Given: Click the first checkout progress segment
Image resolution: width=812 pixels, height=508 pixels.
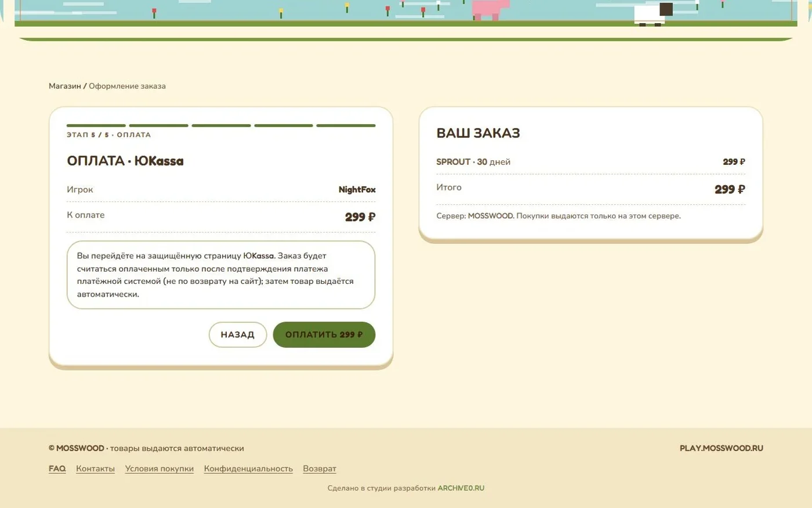Looking at the screenshot, I should click(96, 125).
